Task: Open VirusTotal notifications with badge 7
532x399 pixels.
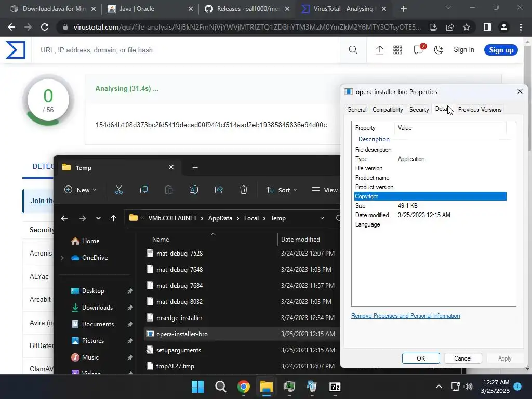Action: pos(419,49)
